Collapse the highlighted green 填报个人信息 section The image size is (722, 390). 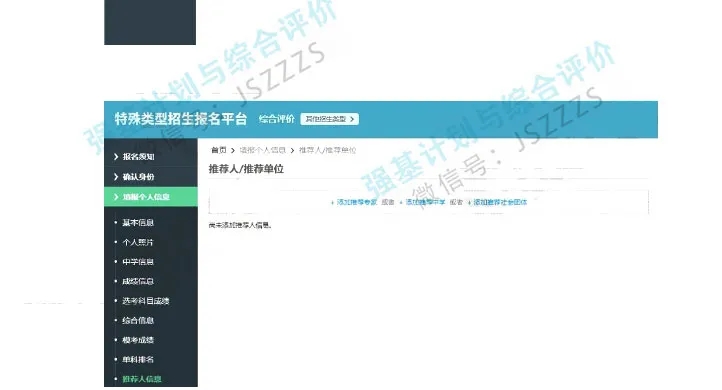click(x=151, y=197)
